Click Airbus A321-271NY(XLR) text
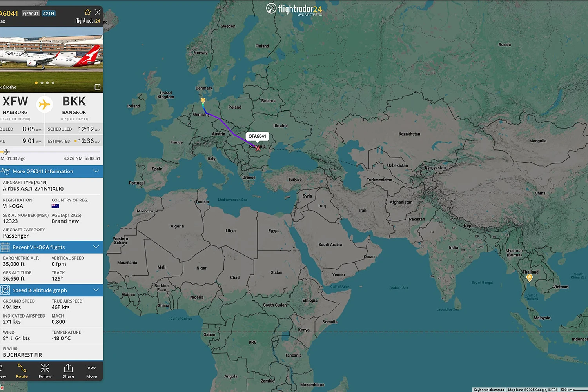588x392 pixels. [33, 189]
